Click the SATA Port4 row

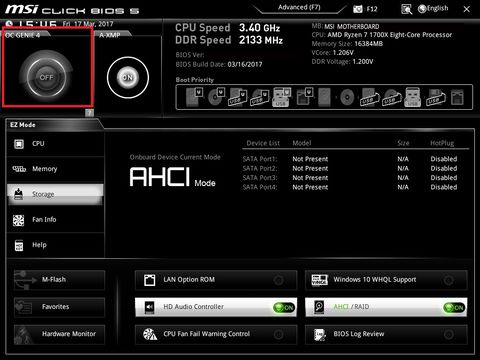(350, 187)
